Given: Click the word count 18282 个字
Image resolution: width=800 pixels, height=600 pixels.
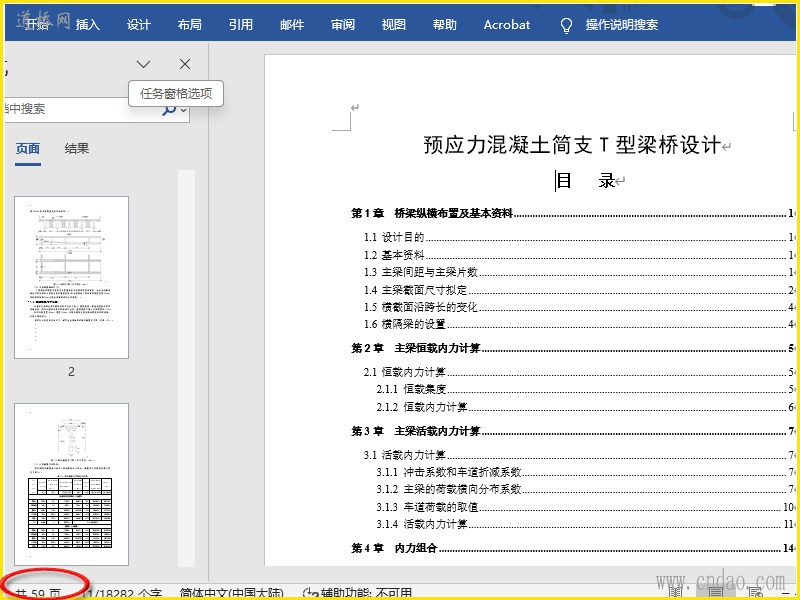Looking at the screenshot, I should pyautogui.click(x=123, y=594).
